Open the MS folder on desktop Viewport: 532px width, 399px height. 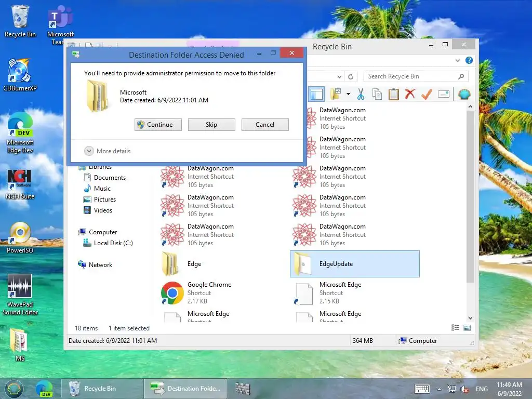(19, 345)
